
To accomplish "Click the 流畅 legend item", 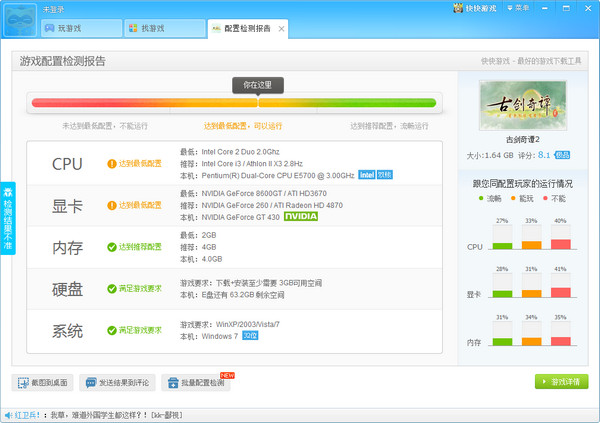I will pos(490,198).
